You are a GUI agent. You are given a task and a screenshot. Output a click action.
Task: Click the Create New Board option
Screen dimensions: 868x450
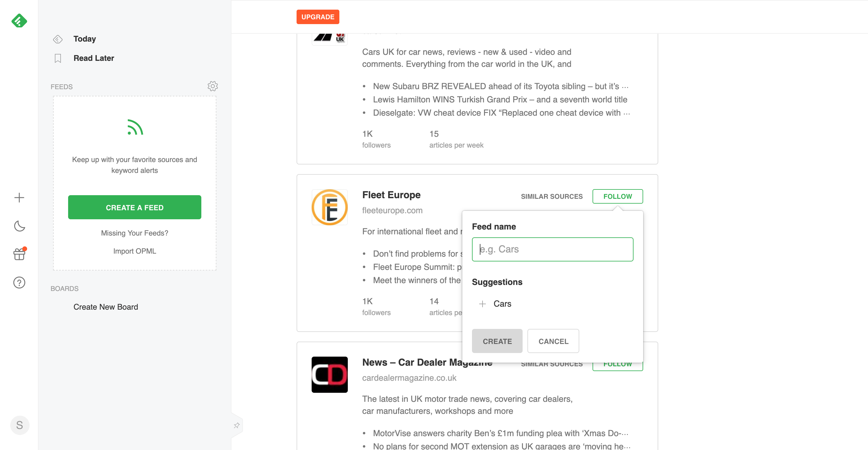105,307
